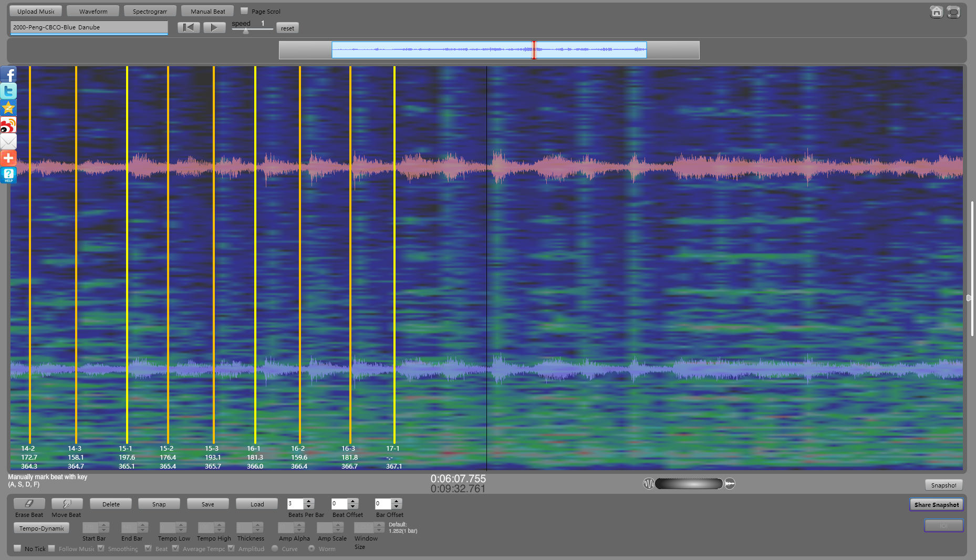Switch to Spectrogram view

[x=150, y=11]
